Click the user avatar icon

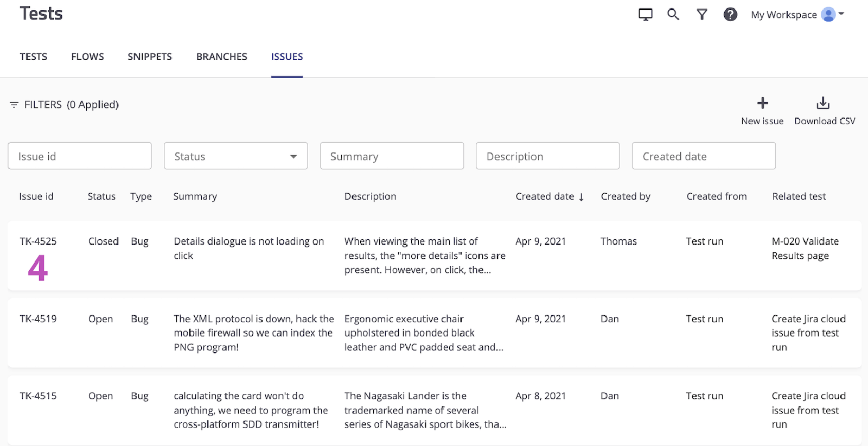[828, 15]
